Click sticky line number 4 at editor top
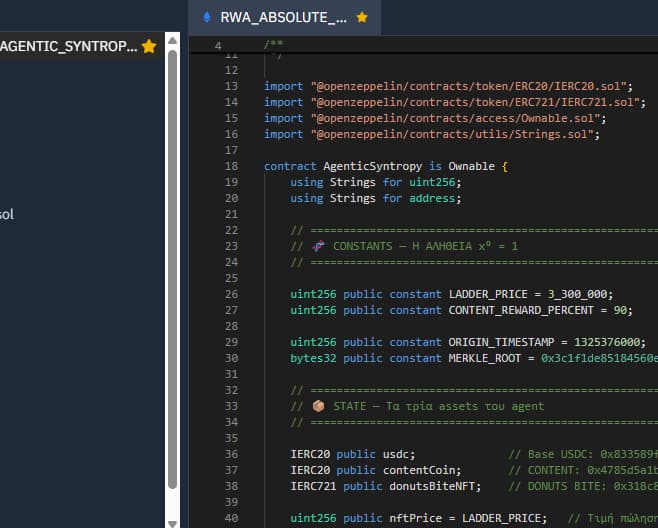The width and height of the screenshot is (658, 528). tap(219, 46)
